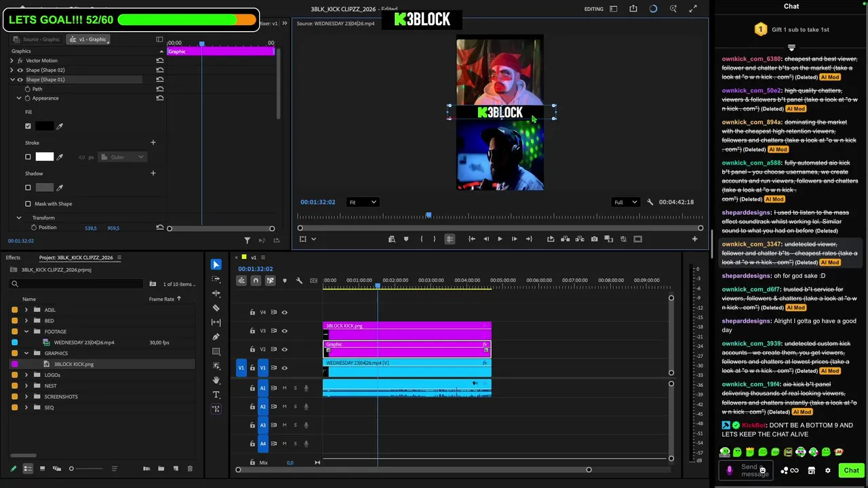Expand the LOGOs bin
Viewport: 868px width, 488px height.
[x=26, y=375]
